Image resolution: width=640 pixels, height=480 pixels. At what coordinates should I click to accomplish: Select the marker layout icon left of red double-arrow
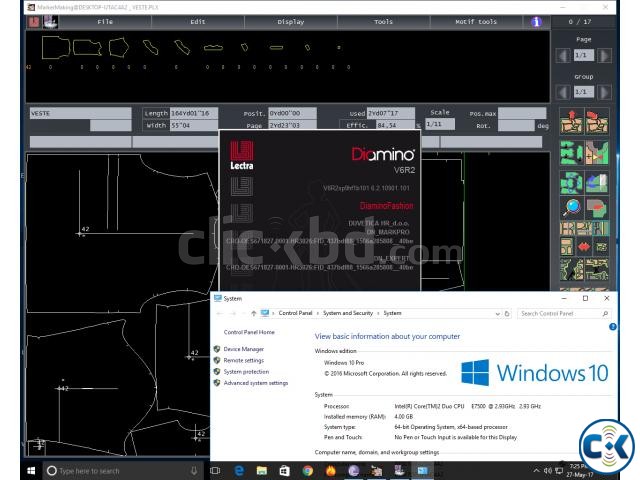[x=567, y=247]
